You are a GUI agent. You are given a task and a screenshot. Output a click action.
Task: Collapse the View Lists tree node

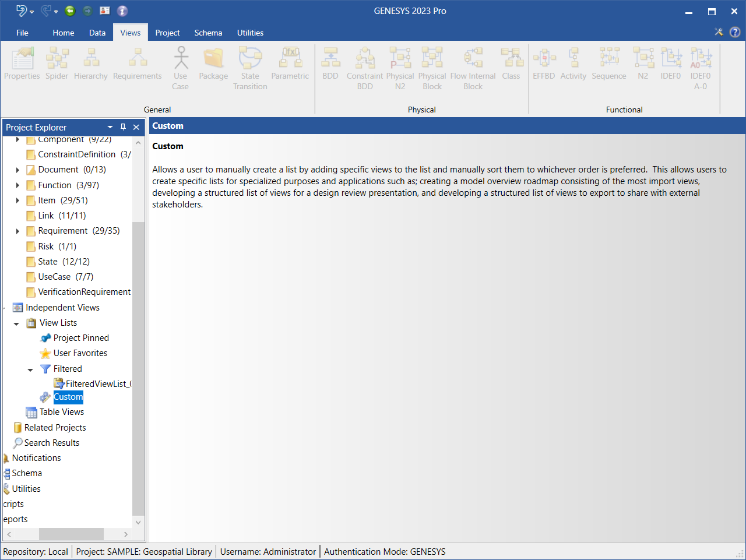[x=16, y=323]
